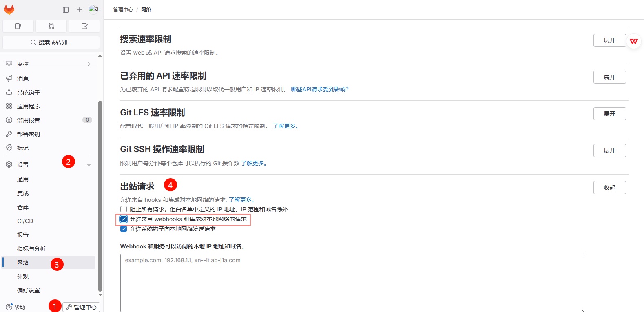Open the to-do list icon

point(84,26)
